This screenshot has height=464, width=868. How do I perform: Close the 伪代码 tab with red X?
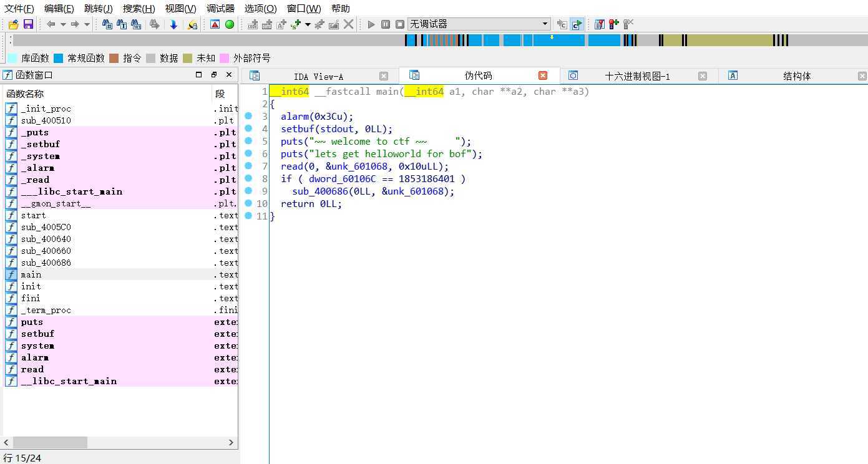click(543, 75)
